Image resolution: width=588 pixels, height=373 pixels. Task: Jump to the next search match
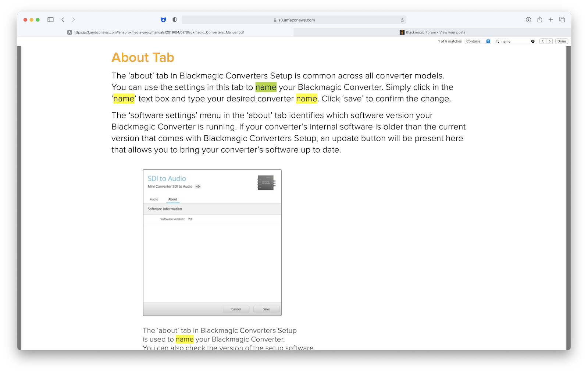[549, 41]
